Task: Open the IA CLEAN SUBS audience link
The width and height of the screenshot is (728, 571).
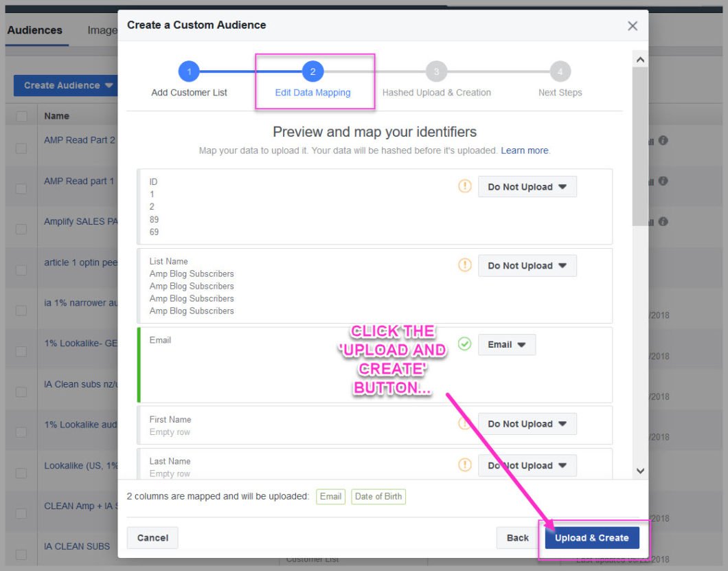Action: (77, 546)
